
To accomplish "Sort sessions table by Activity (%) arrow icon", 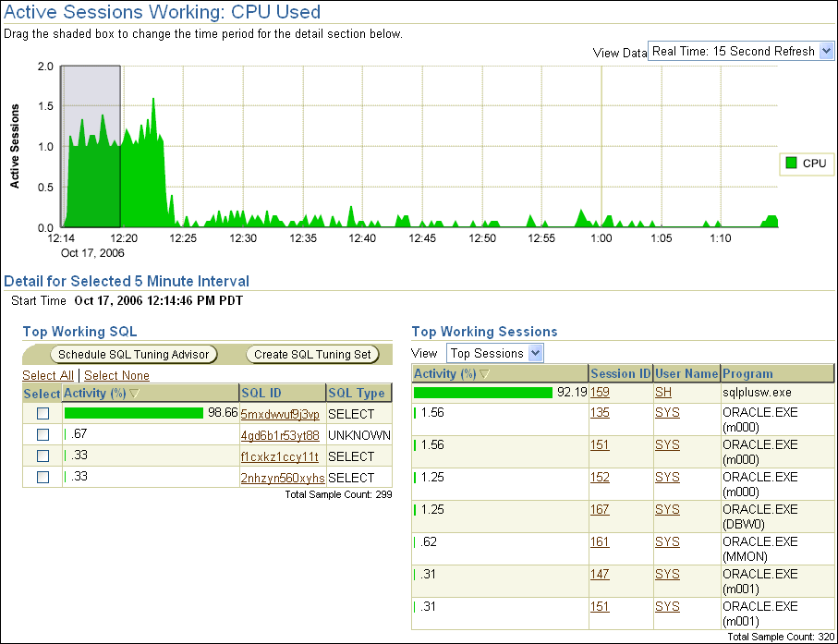I will click(486, 374).
